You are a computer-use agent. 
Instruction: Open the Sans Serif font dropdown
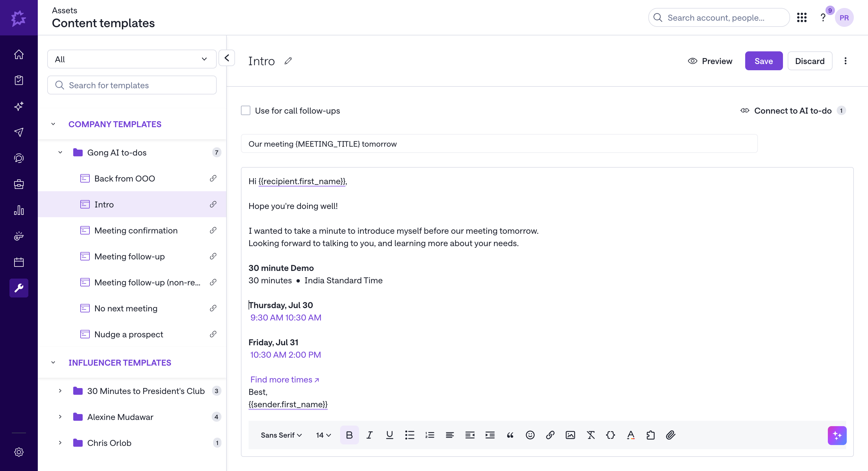281,435
